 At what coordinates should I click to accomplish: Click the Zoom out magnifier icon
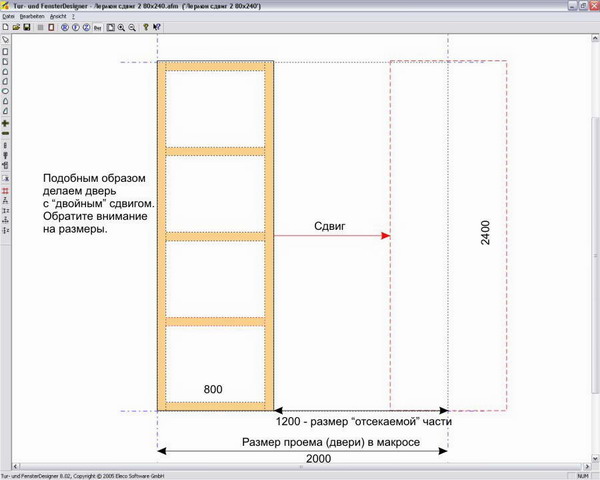pyautogui.click(x=132, y=28)
